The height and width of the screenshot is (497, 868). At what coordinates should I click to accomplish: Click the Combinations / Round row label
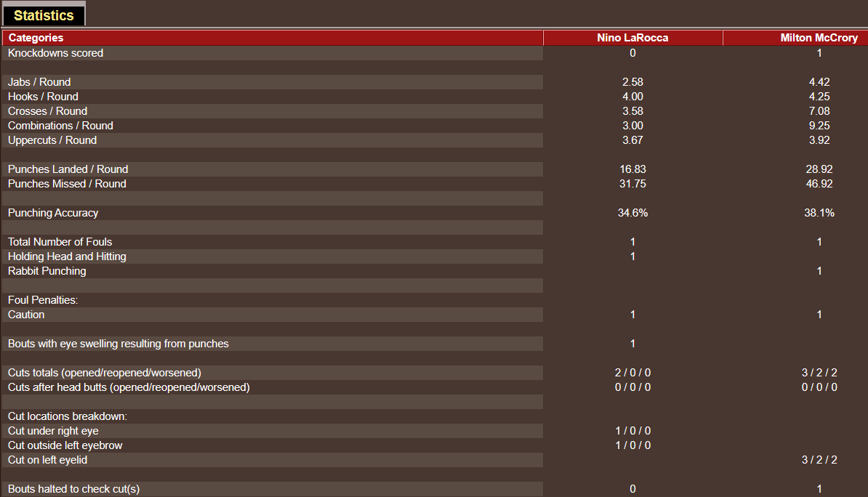click(60, 126)
